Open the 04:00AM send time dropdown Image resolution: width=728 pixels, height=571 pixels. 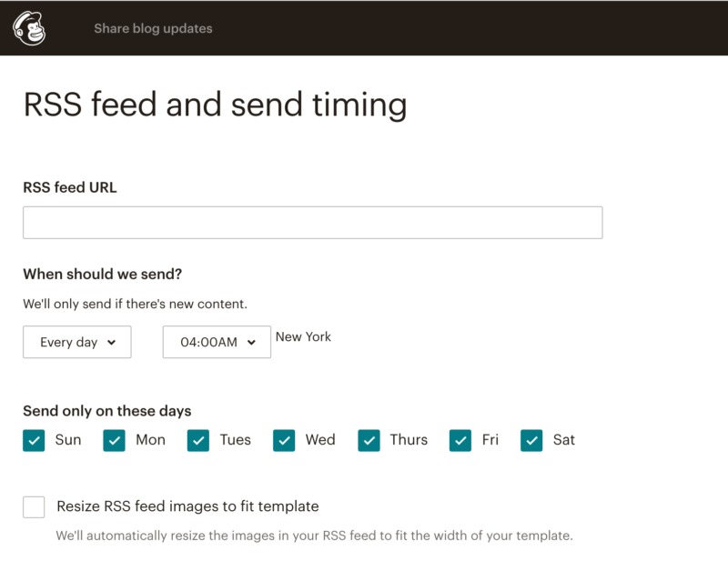(x=216, y=342)
